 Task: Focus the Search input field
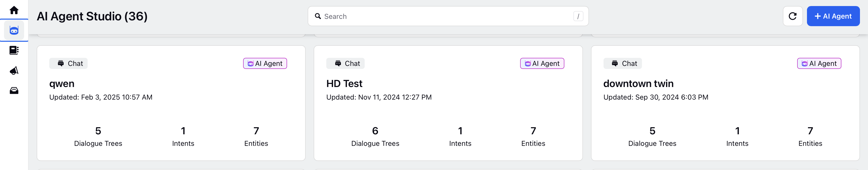point(448,16)
